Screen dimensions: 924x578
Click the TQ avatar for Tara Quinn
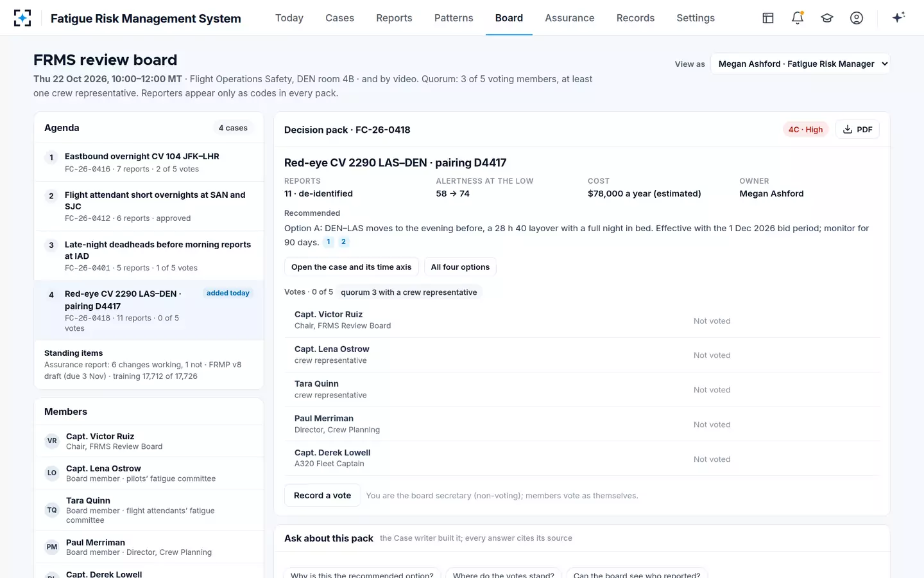[52, 511]
